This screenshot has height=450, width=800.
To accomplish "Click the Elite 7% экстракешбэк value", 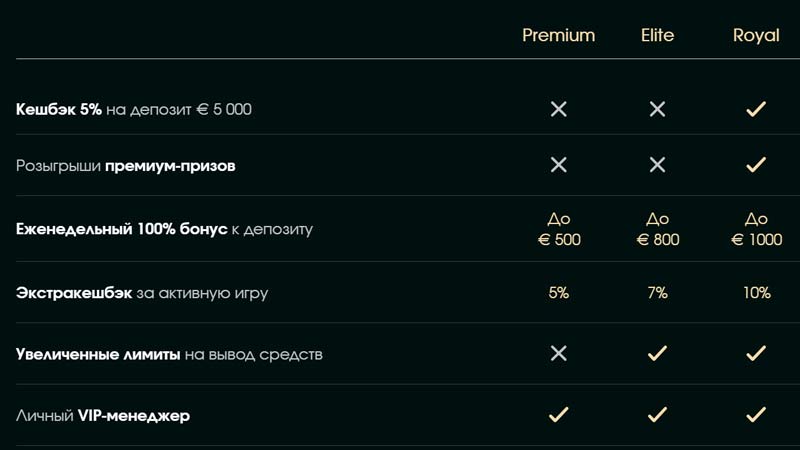I will pos(657,293).
